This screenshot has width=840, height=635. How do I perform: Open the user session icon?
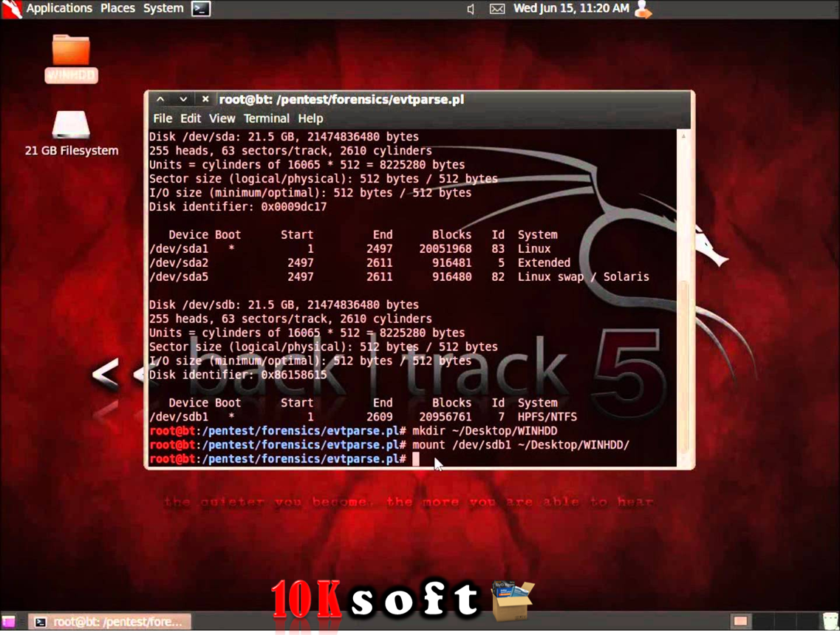coord(643,9)
